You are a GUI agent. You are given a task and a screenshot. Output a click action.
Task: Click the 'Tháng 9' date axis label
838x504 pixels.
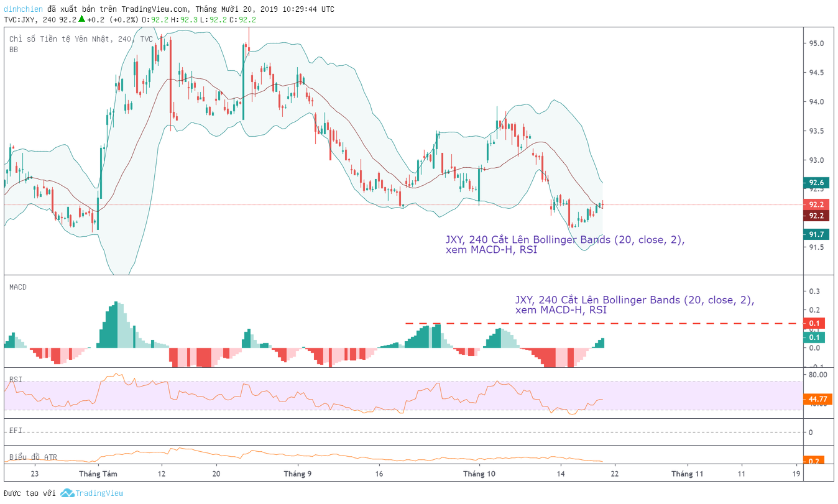coord(297,474)
